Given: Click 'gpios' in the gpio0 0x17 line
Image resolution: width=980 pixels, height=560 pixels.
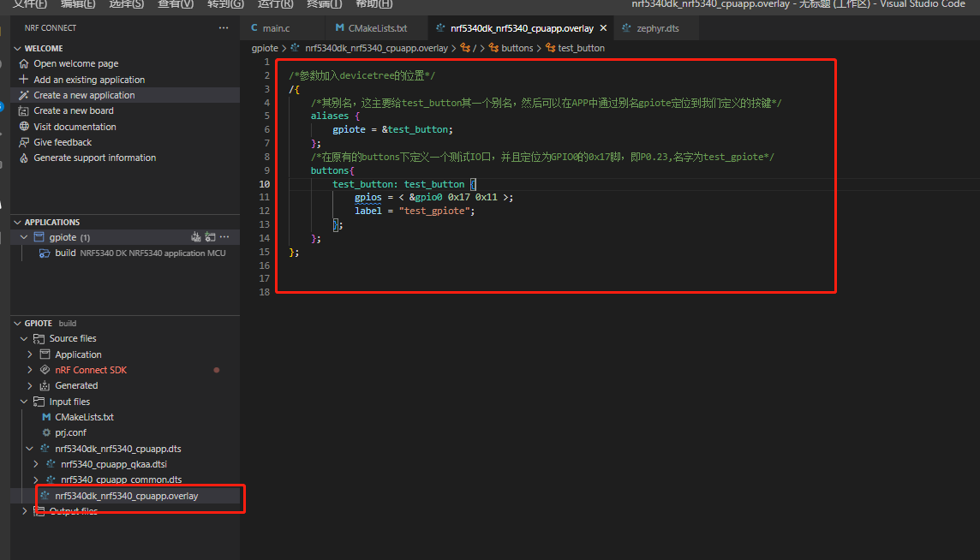Looking at the screenshot, I should pos(368,198).
